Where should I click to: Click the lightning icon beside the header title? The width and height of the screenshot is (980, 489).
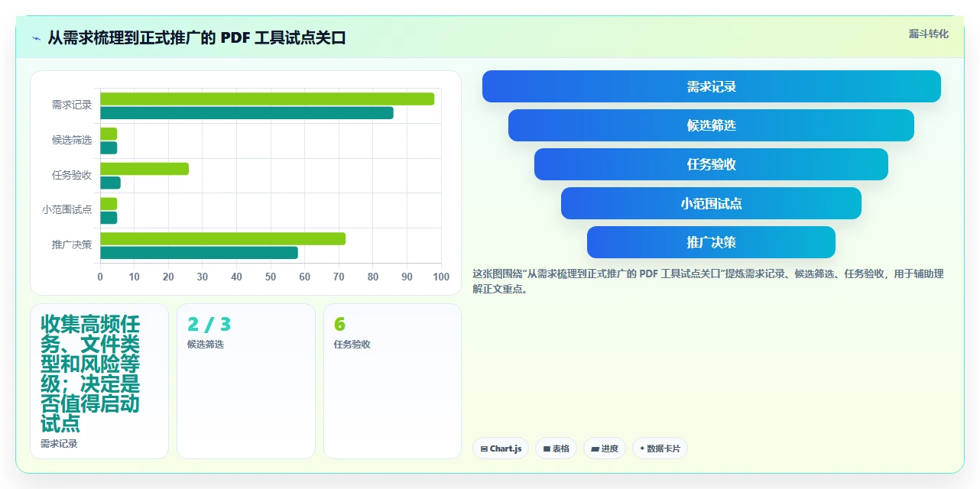(x=36, y=37)
